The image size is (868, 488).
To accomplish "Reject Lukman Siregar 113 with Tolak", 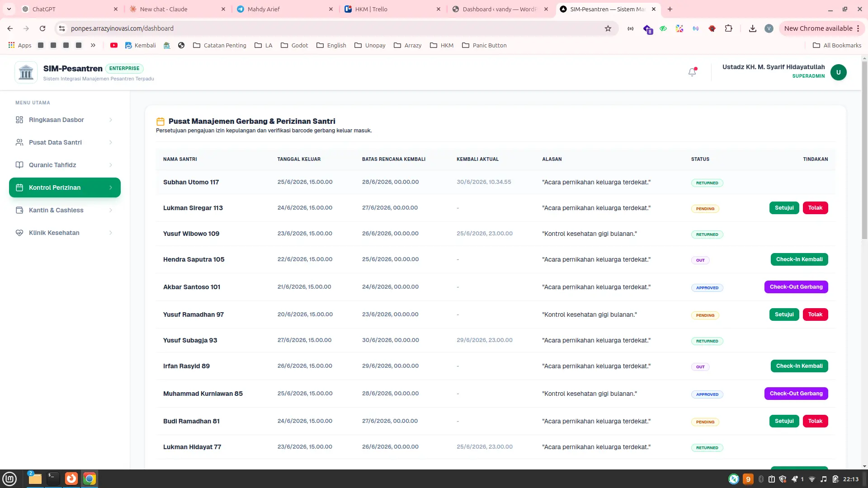I will pyautogui.click(x=815, y=208).
